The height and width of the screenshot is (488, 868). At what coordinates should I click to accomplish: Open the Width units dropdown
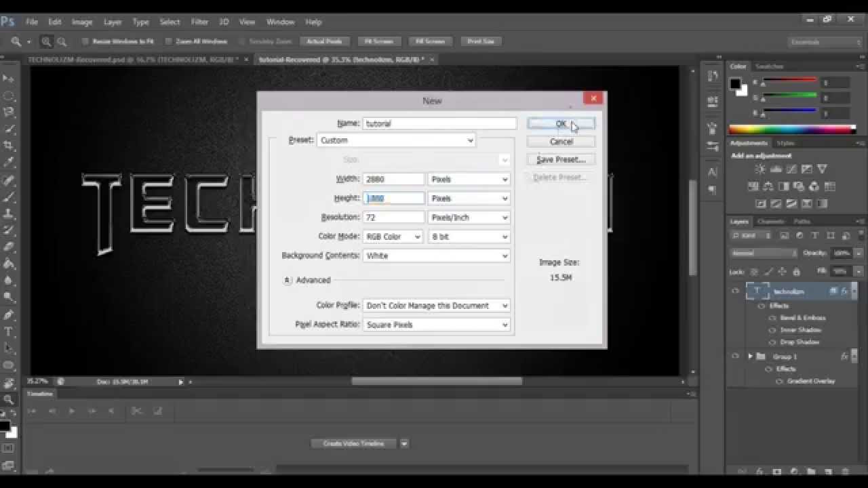click(x=469, y=180)
